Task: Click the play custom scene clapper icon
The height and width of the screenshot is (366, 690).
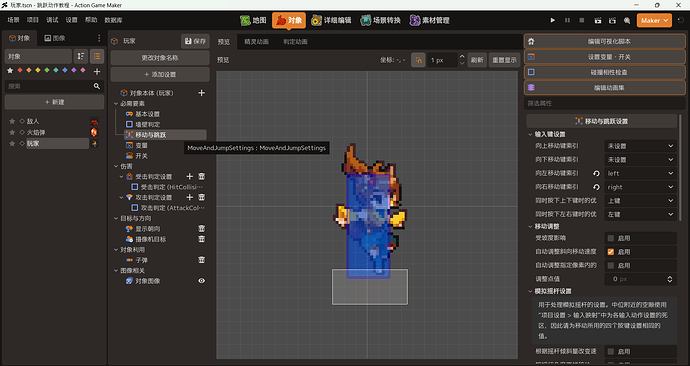Action: pyautogui.click(x=612, y=20)
